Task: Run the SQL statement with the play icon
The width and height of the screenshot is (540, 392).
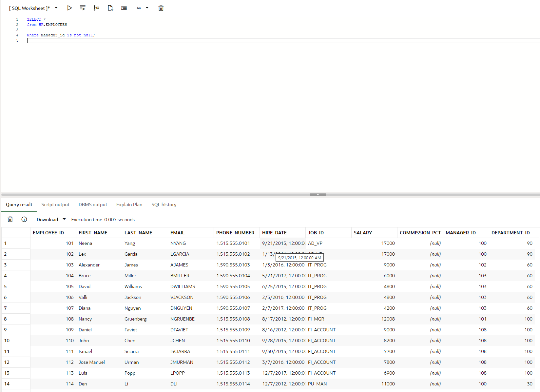Action: (69, 8)
